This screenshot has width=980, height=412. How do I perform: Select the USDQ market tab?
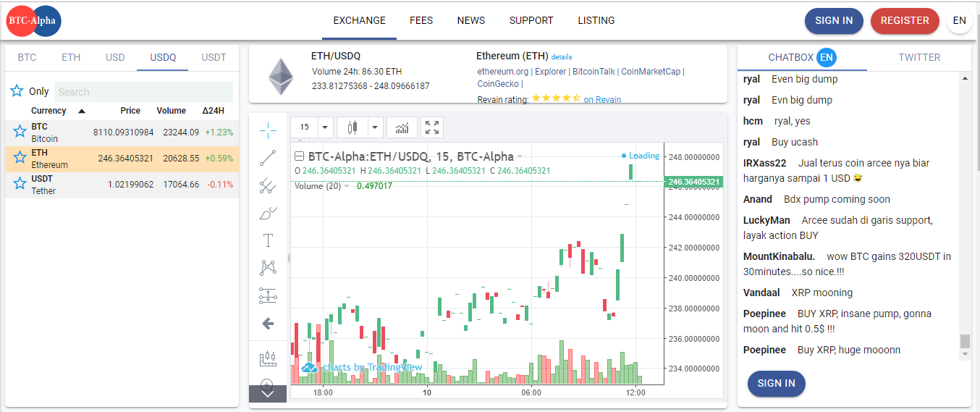click(x=163, y=57)
